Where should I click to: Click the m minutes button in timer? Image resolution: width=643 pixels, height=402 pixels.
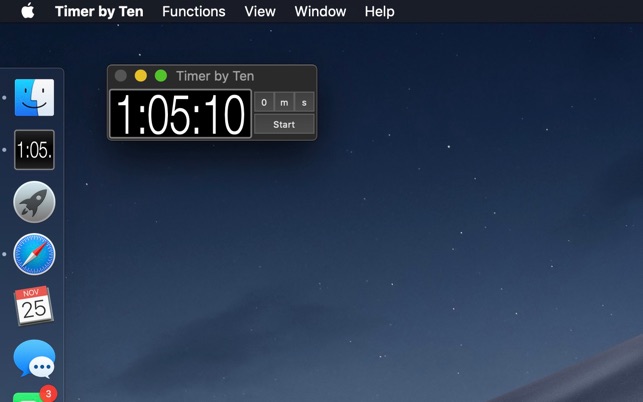click(284, 102)
